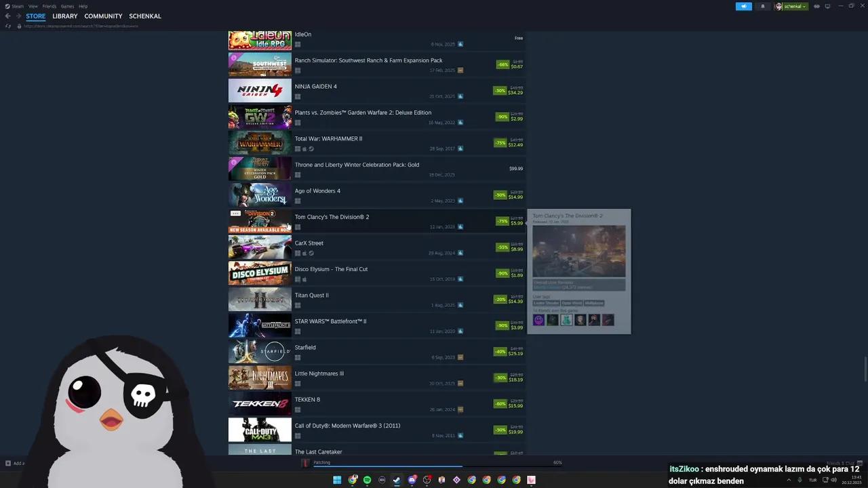Image resolution: width=868 pixels, height=488 pixels.
Task: Click SteamOS platform icon under Total War: WARHAMMER II
Action: point(311,149)
